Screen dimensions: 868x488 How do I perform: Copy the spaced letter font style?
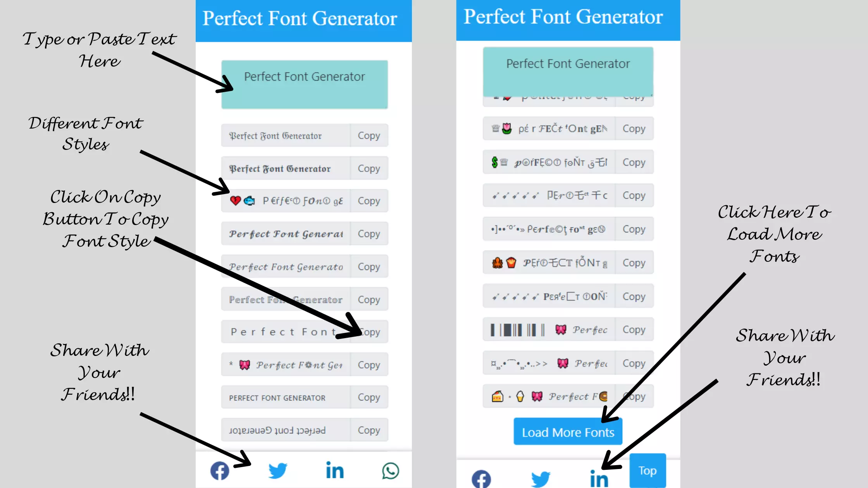click(369, 332)
